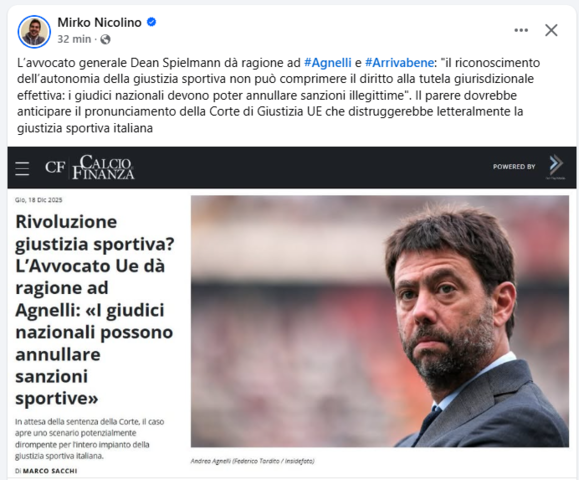Click the Rivoluzione giustizia sportiva headline

[95, 310]
